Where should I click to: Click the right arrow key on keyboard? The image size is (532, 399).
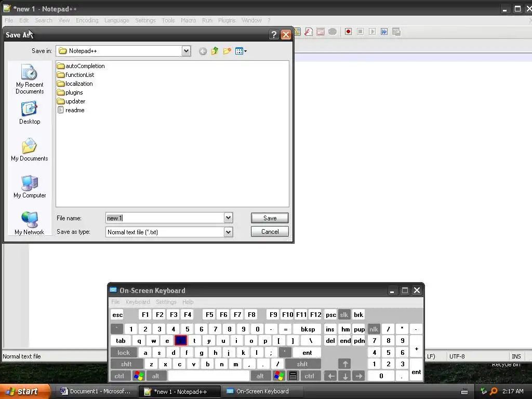358,376
